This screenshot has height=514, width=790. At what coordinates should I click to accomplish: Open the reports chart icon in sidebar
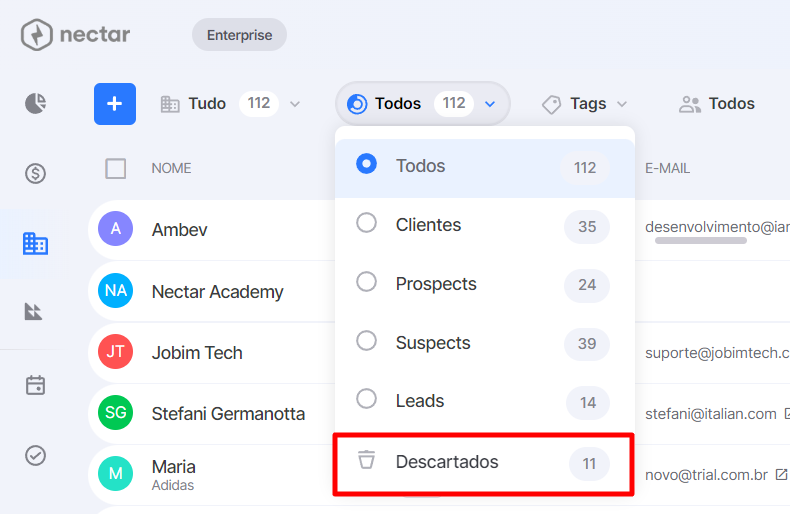coord(34,311)
